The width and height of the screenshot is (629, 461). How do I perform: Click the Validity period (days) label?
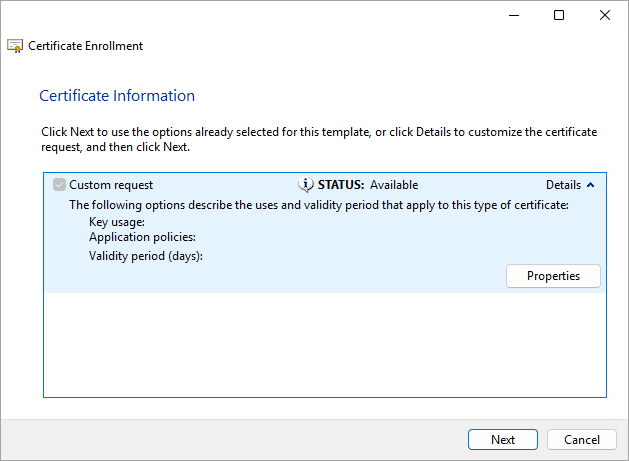click(146, 256)
